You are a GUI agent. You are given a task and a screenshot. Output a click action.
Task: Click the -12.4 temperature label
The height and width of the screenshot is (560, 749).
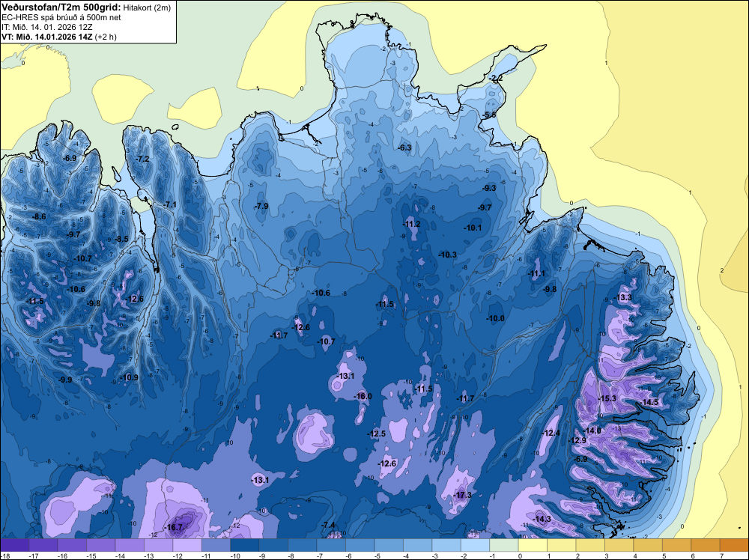point(551,433)
